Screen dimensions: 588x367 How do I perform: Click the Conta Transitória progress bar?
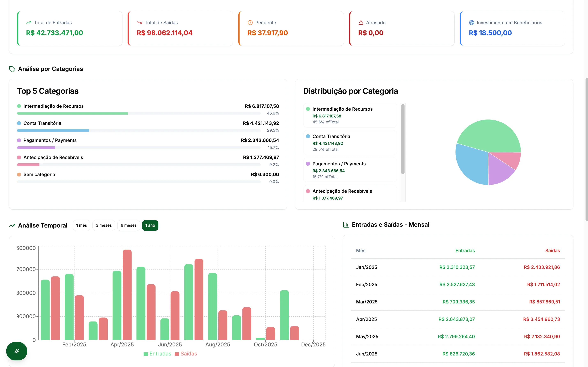pos(139,131)
